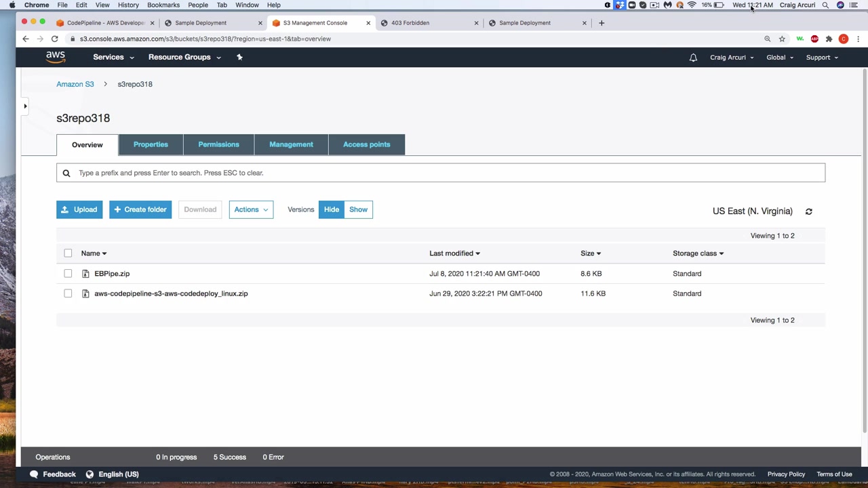Open the EBPipe.zip object link

pos(112,274)
